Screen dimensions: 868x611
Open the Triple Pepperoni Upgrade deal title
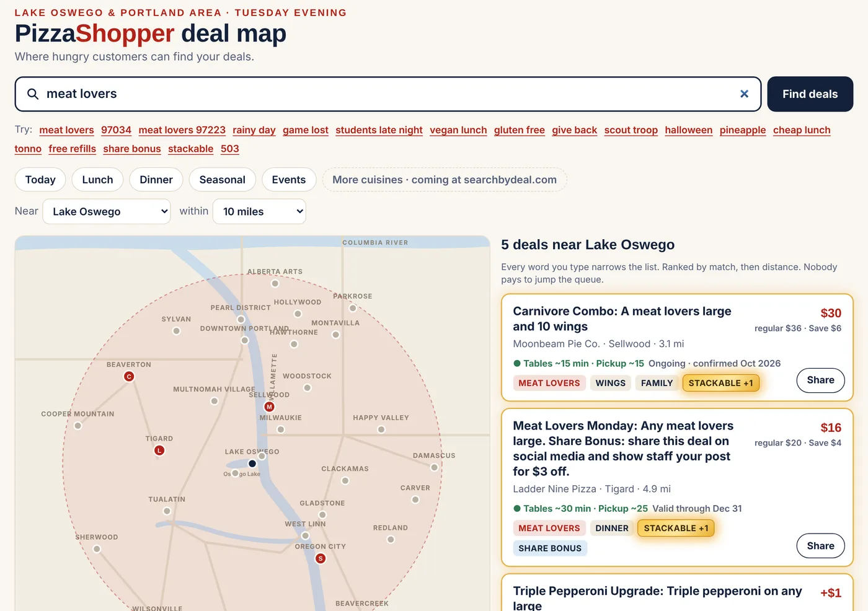pyautogui.click(x=657, y=598)
